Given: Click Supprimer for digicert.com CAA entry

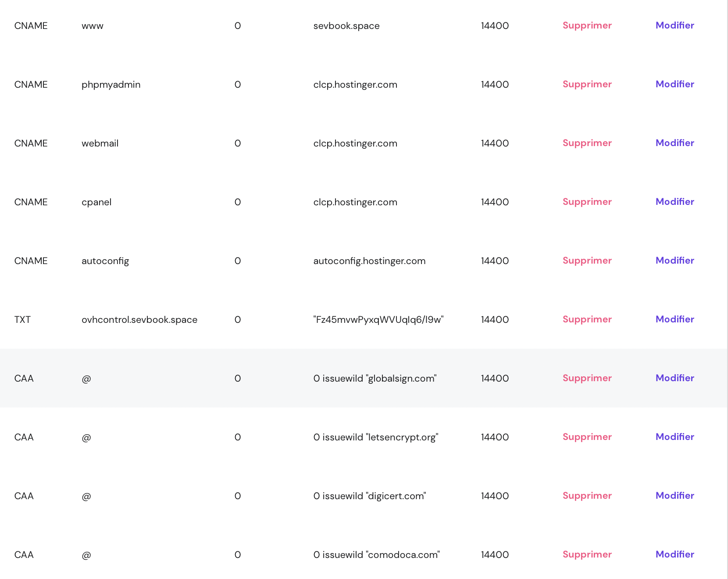Looking at the screenshot, I should (x=587, y=496).
